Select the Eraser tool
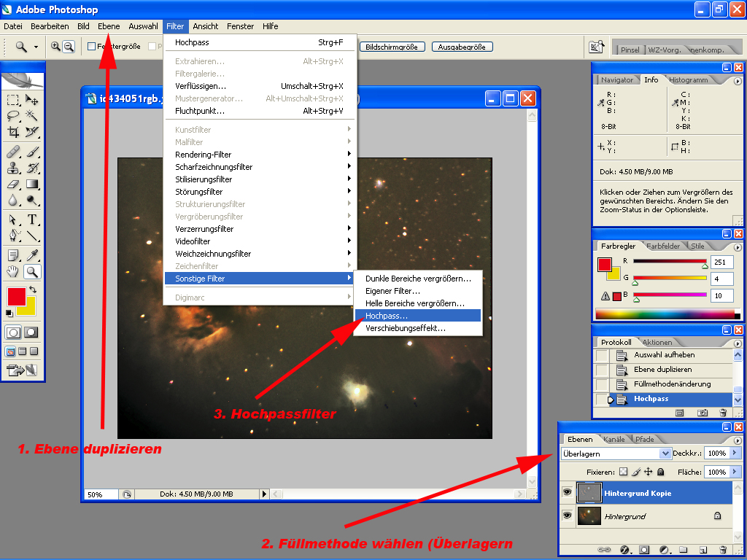The width and height of the screenshot is (747, 560). pyautogui.click(x=13, y=184)
